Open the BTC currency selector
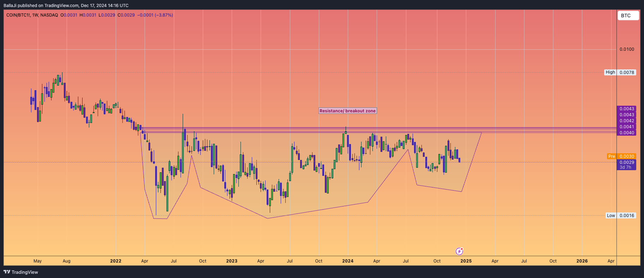The width and height of the screenshot is (644, 278). point(628,16)
